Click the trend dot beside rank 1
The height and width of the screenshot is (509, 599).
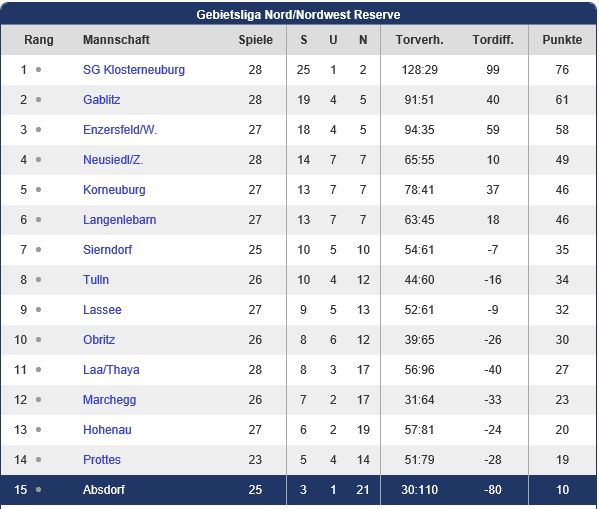tap(39, 70)
